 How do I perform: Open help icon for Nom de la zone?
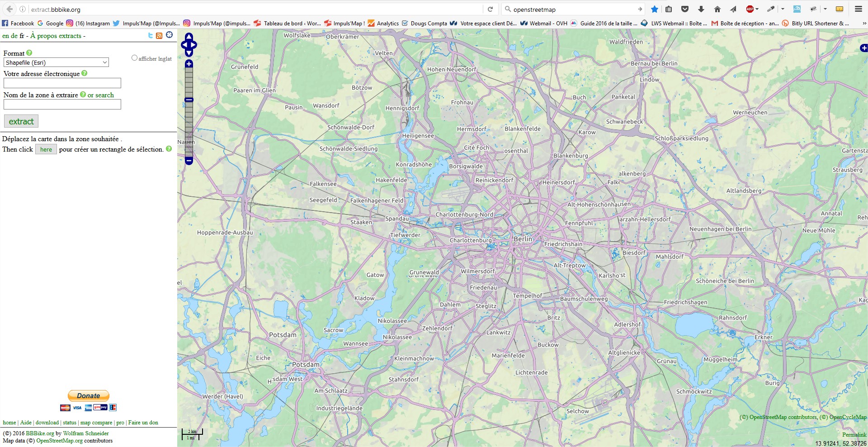click(83, 95)
